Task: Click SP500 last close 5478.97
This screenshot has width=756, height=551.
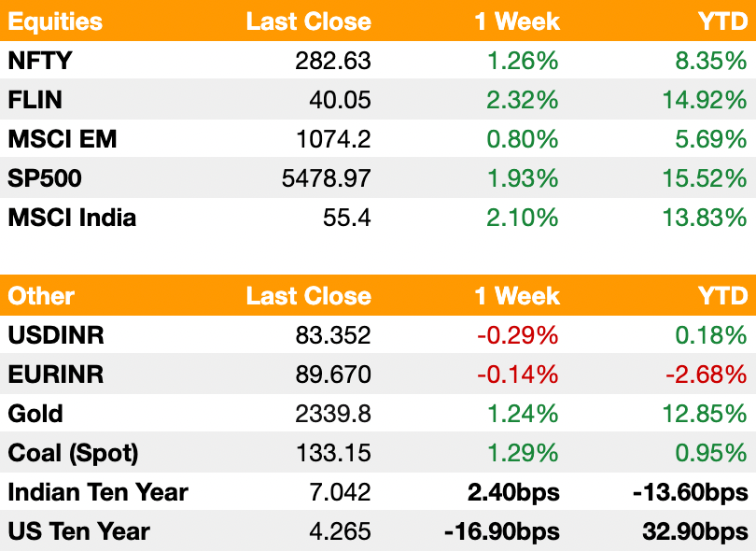Action: tap(327, 178)
